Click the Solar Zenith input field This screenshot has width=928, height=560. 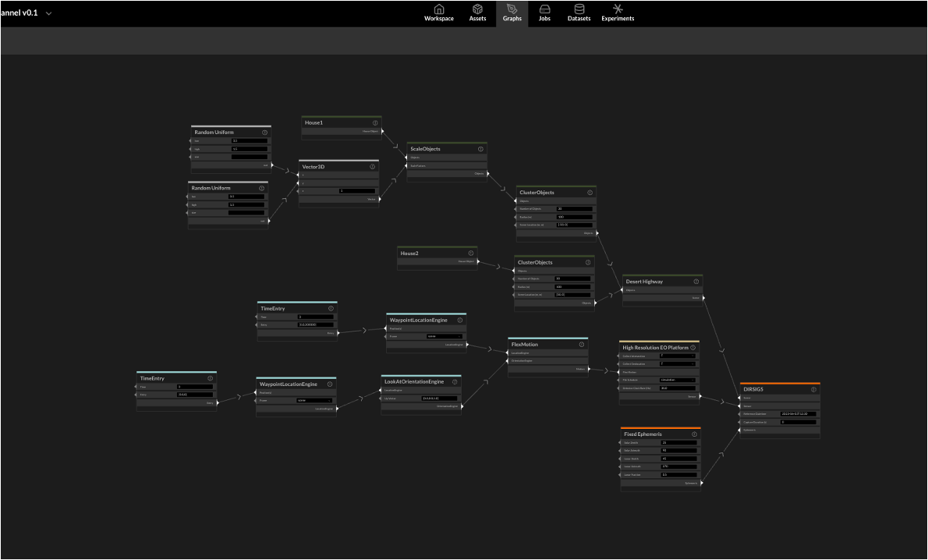(x=678, y=442)
